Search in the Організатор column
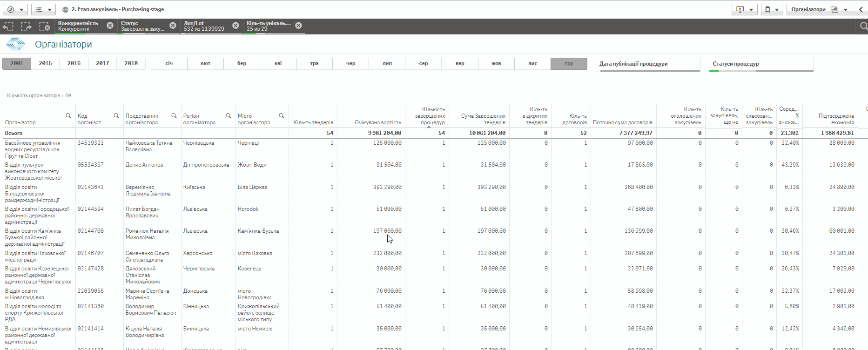The width and height of the screenshot is (868, 350). pyautogui.click(x=68, y=116)
